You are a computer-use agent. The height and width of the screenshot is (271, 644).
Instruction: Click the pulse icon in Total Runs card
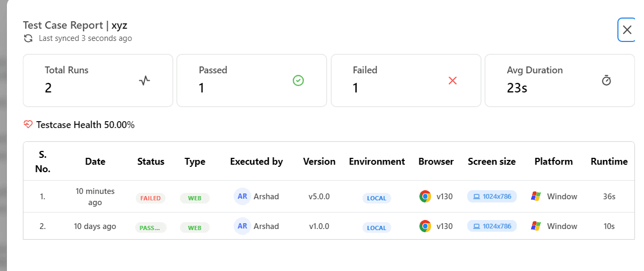[x=145, y=81]
